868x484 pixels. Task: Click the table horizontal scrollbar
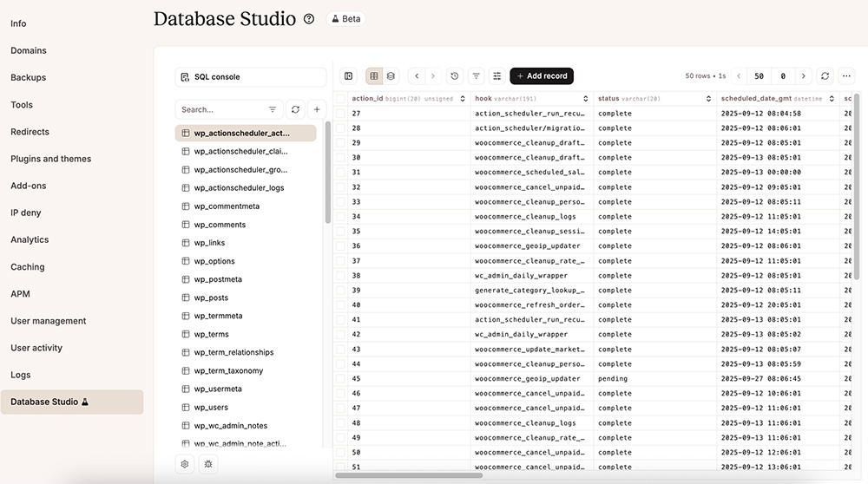[409, 475]
